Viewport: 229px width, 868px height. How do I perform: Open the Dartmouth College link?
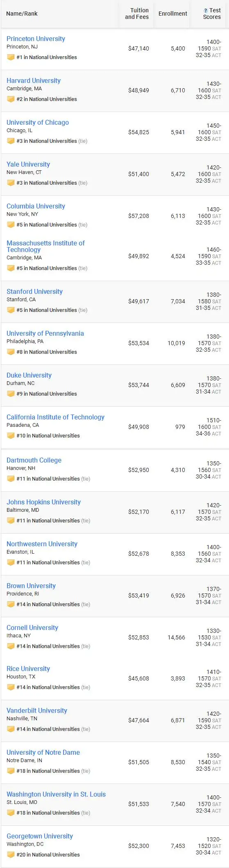coord(34,460)
